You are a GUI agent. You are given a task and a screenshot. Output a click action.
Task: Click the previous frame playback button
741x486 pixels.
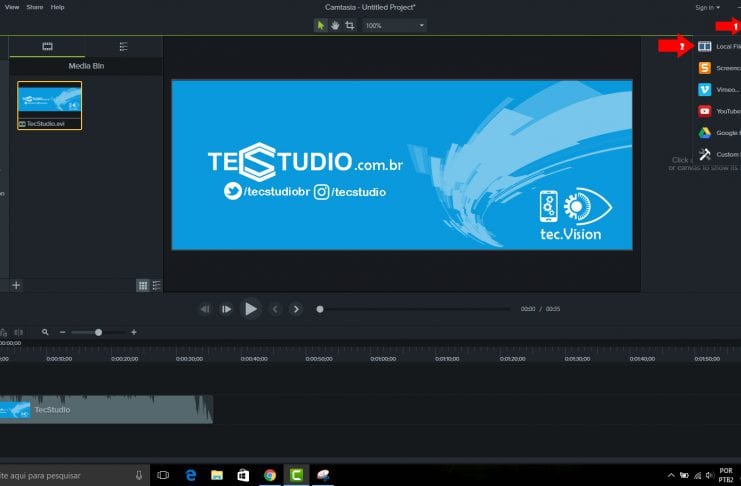205,309
